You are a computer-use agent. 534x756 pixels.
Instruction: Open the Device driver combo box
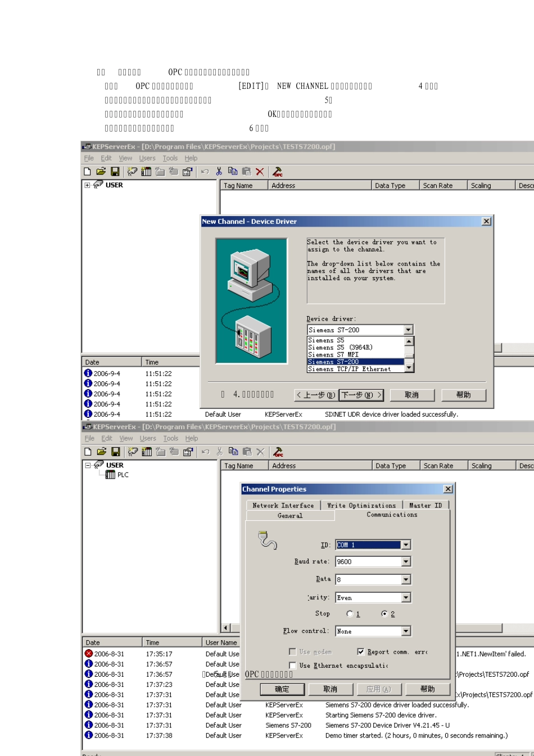click(x=408, y=330)
